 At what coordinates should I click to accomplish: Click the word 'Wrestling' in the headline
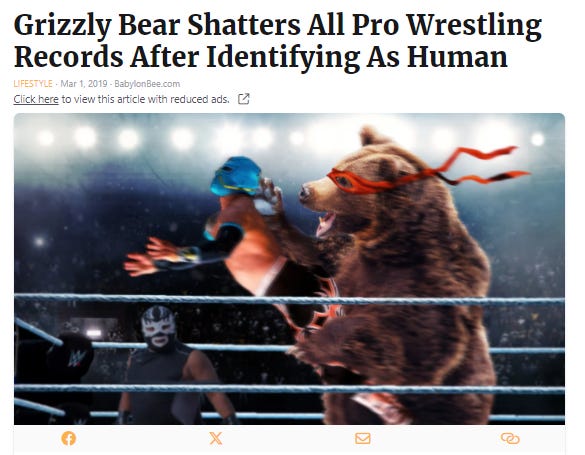click(474, 25)
